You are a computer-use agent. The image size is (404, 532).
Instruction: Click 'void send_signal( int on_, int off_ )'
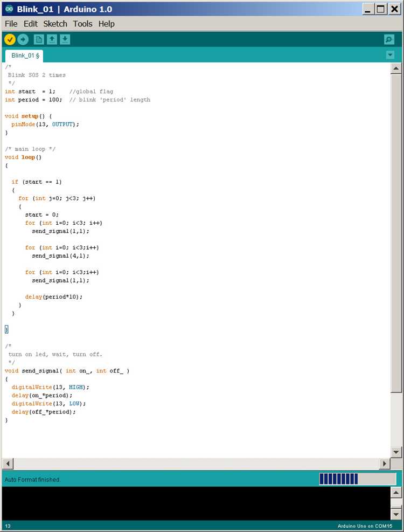67,371
